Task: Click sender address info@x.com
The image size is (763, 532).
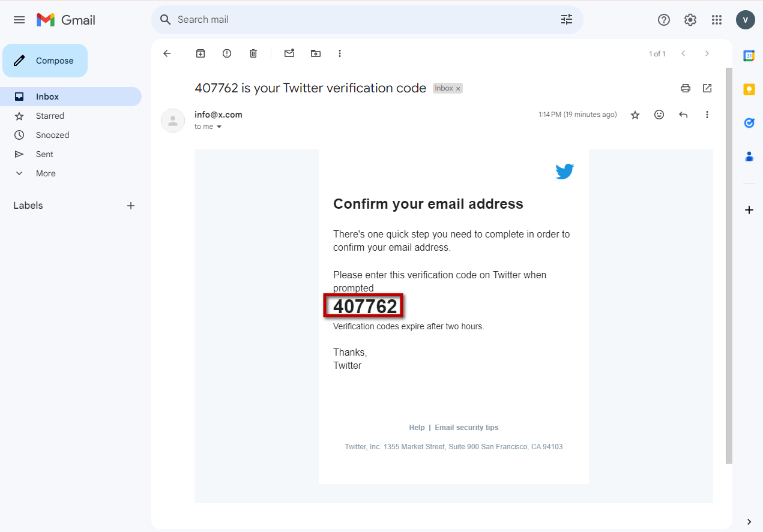Action: coord(219,115)
